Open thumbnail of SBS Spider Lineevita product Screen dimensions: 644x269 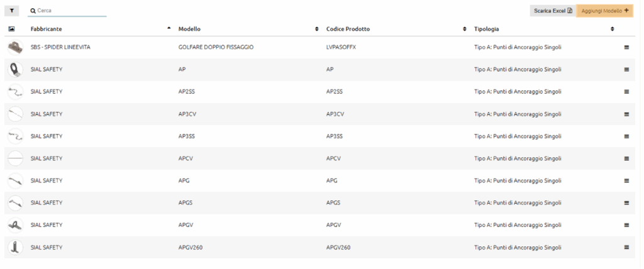click(x=15, y=47)
